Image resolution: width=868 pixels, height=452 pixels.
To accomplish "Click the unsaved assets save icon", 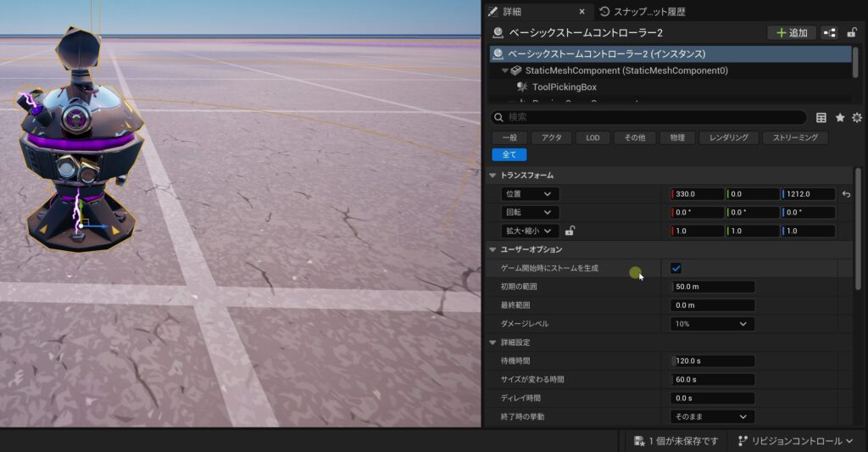I will [x=640, y=441].
